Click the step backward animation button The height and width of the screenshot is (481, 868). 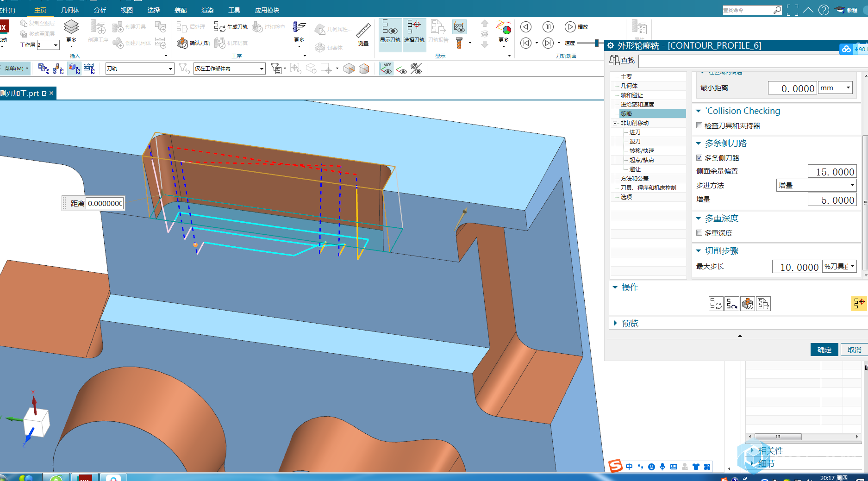click(x=526, y=27)
